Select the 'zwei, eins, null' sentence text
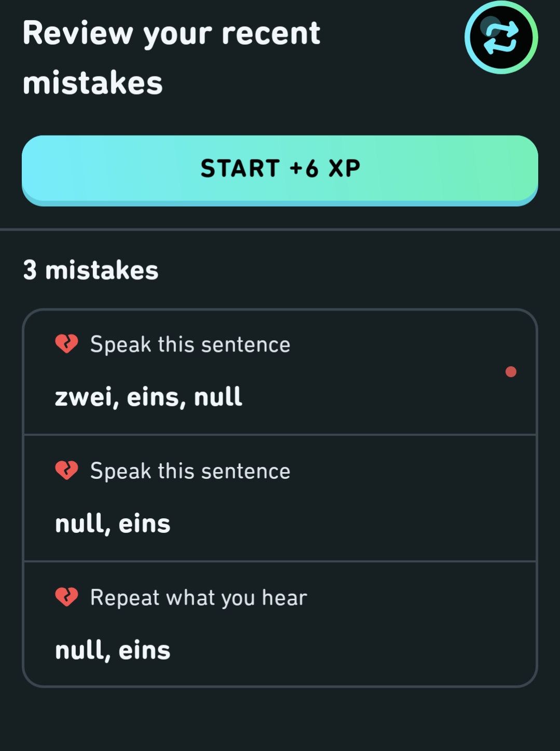The height and width of the screenshot is (751, 560). pos(148,397)
